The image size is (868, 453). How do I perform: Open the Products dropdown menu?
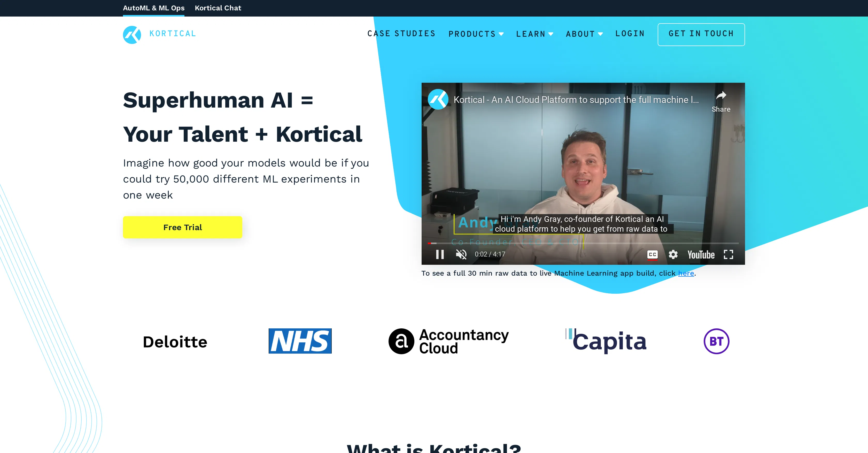[476, 34]
